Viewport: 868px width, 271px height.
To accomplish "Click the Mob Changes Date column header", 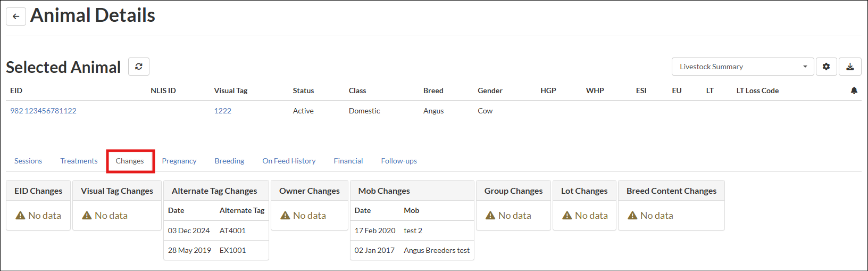I will click(x=363, y=210).
